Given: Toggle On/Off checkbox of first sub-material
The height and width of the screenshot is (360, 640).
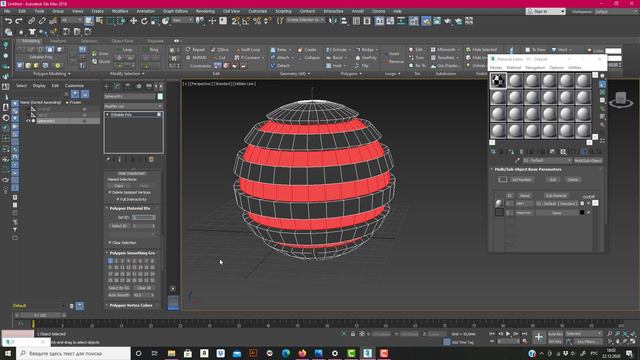Looking at the screenshot, I should [x=589, y=203].
